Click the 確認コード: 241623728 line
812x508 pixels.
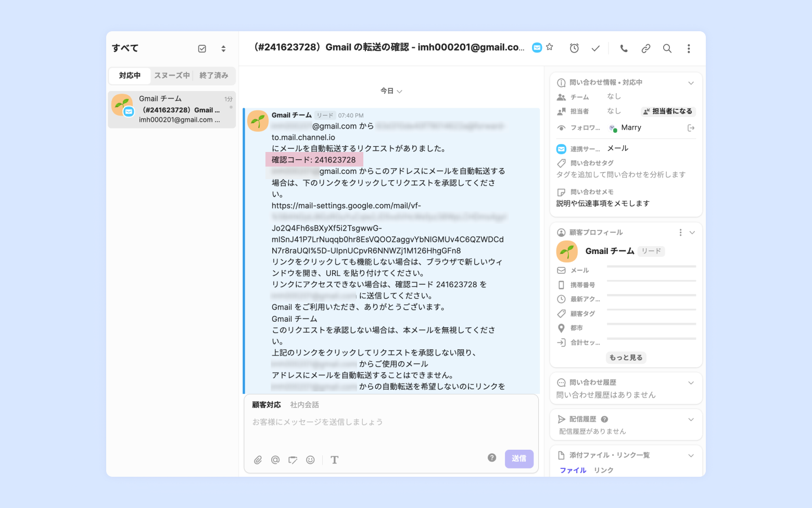coord(314,160)
